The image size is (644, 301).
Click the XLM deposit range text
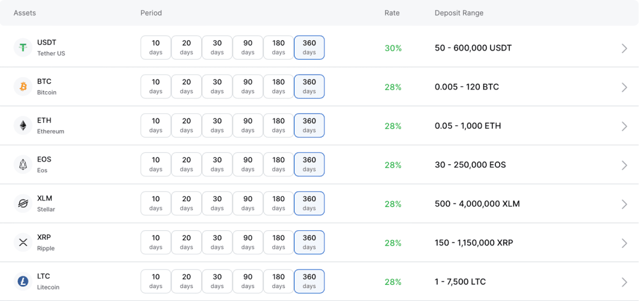pyautogui.click(x=477, y=204)
